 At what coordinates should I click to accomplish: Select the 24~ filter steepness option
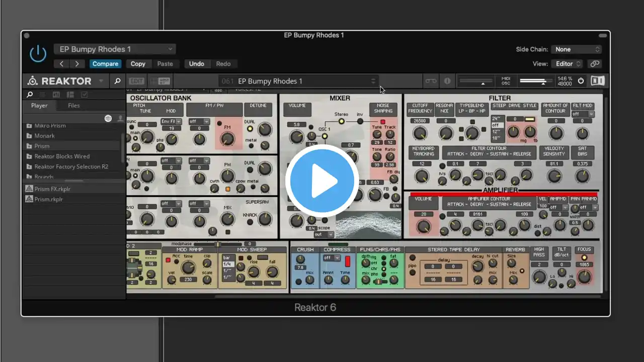point(498,119)
